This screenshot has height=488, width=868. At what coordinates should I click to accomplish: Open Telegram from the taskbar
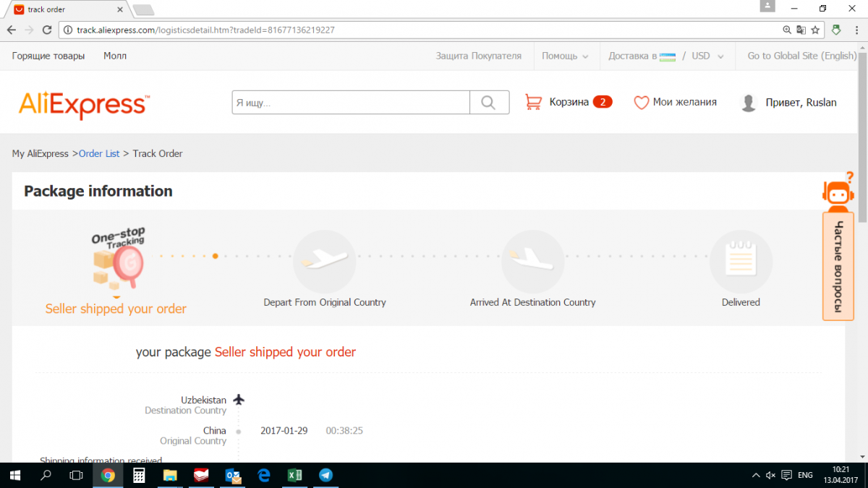[325, 475]
